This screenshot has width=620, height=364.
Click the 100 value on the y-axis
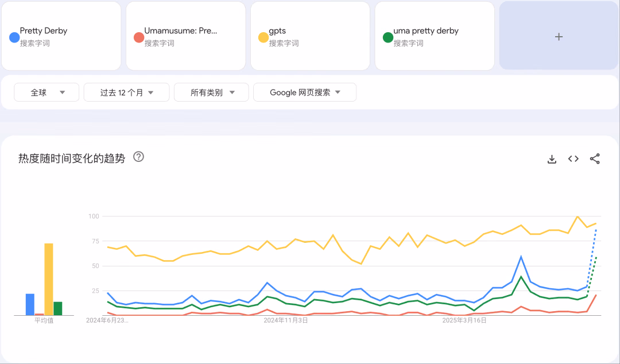pyautogui.click(x=94, y=216)
